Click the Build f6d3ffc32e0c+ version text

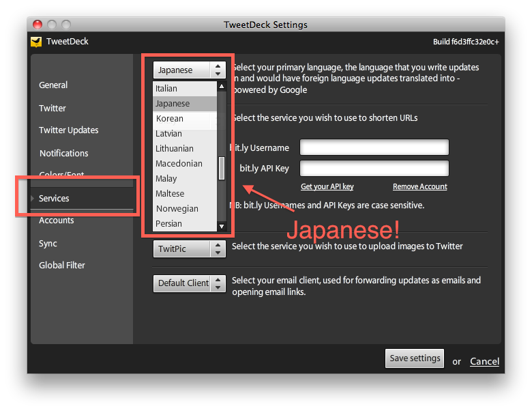coord(466,42)
